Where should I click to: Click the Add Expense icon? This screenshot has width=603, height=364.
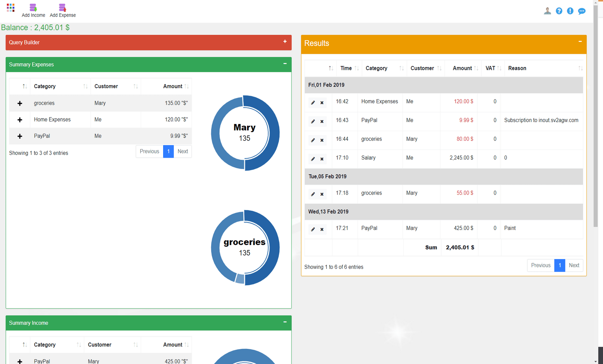[62, 8]
